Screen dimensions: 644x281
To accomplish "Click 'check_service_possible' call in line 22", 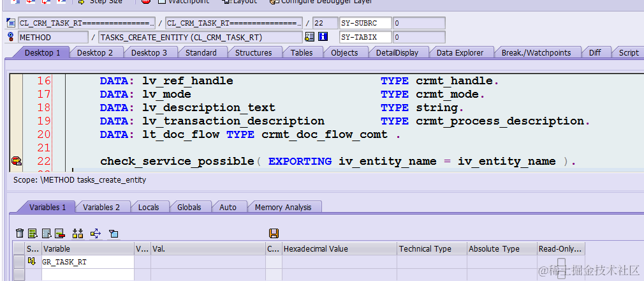I will click(x=177, y=162).
